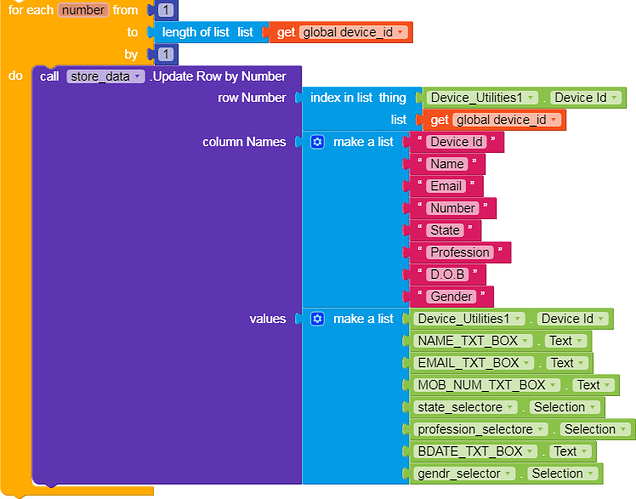Open the BDATE_TXT_BOX Text property dropdown
This screenshot has width=636, height=499.
coord(570,452)
